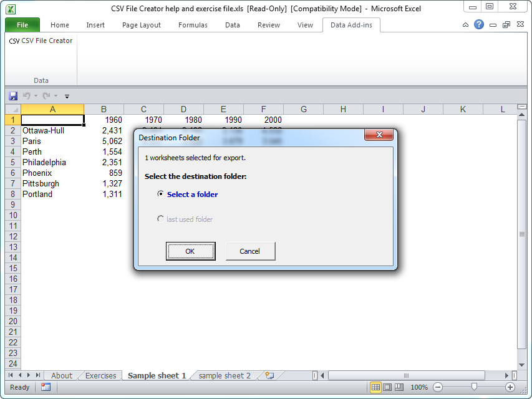This screenshot has width=532, height=399.
Task: Switch to the Home ribbon tab
Action: (x=60, y=25)
